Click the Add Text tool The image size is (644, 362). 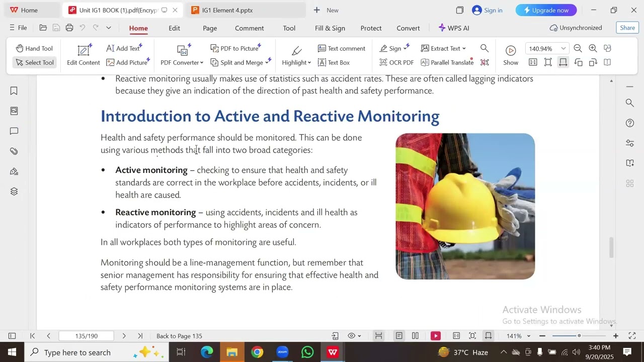124,48
